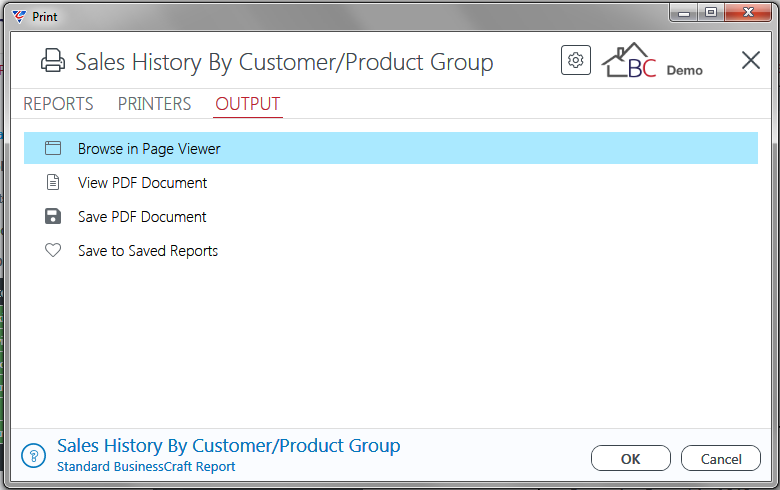Click the floppy disk save icon
Viewport: 780px width, 490px height.
pyautogui.click(x=53, y=216)
